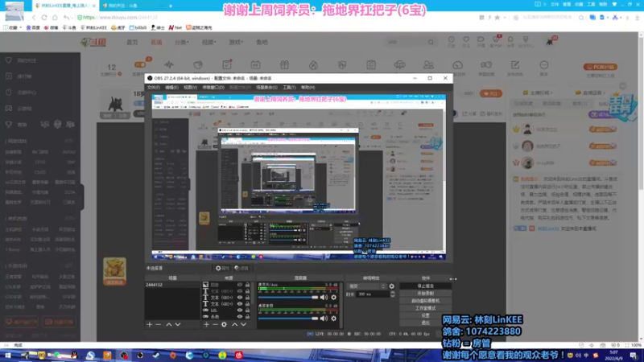Open desktop audio settings gear
Screen dimensions: 644x362
(333, 318)
